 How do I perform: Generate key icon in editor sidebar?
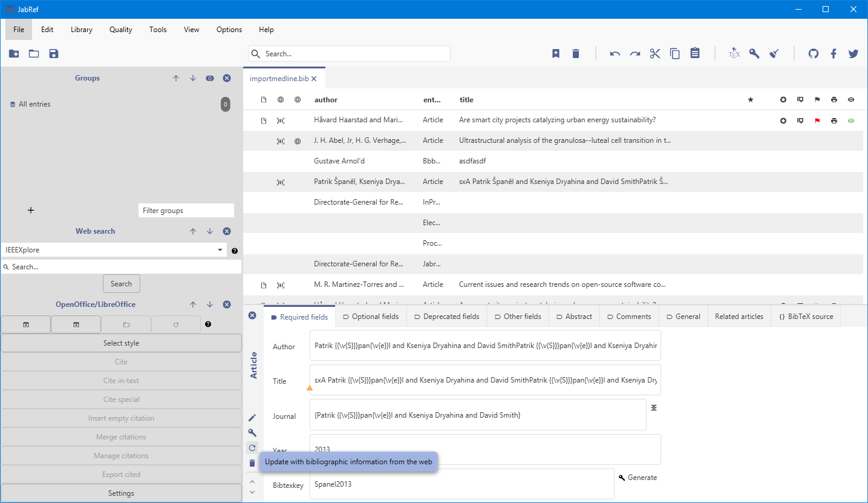(252, 433)
